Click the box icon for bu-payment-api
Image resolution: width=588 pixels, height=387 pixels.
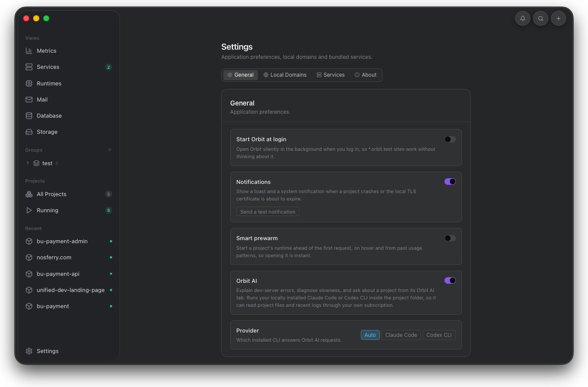29,274
